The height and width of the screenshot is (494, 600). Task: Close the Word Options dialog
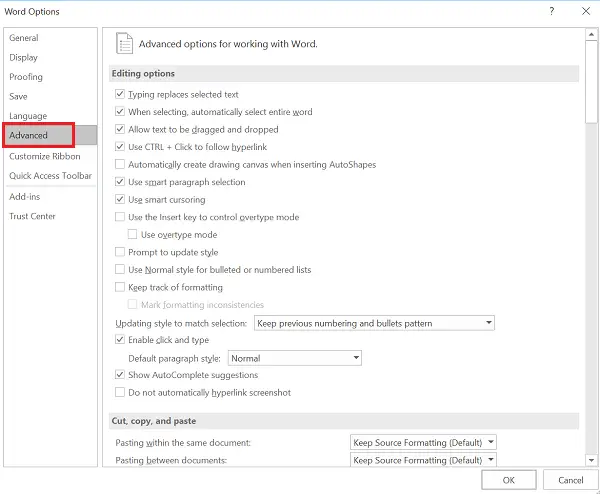pyautogui.click(x=583, y=11)
